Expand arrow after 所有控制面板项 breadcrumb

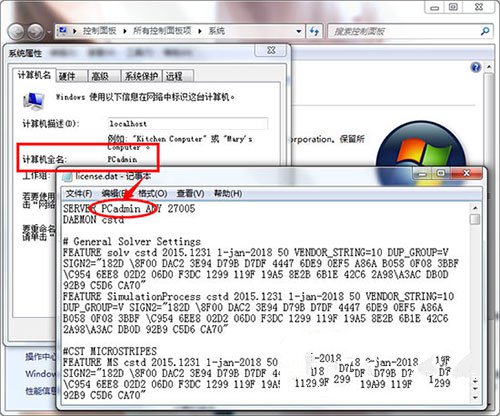tap(200, 31)
